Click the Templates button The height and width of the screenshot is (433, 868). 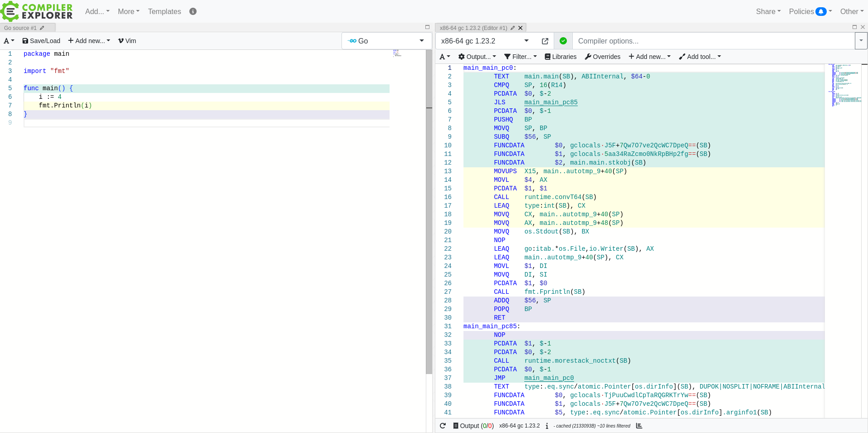(164, 11)
